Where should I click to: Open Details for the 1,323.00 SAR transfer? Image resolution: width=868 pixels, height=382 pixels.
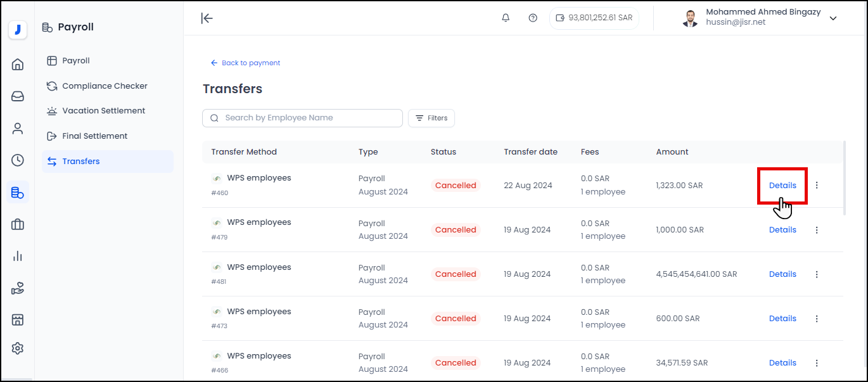click(x=782, y=185)
